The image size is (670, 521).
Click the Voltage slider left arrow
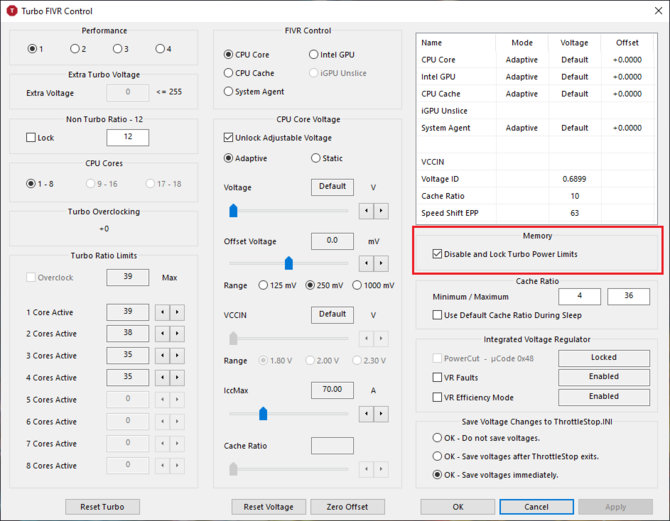point(366,211)
